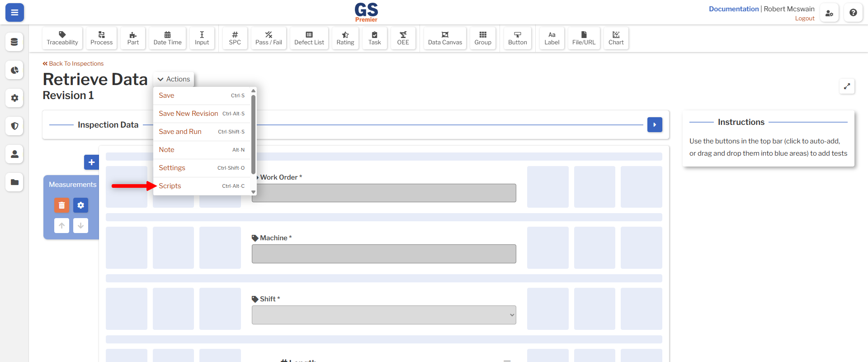Add a Chart element
This screenshot has height=362, width=868.
coord(616,38)
